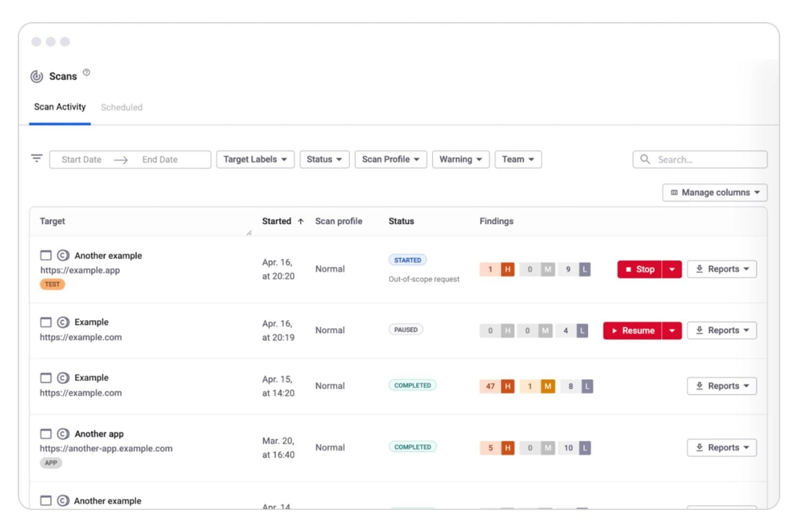
Task: Switch to the Scan Activity tab
Action: [60, 107]
